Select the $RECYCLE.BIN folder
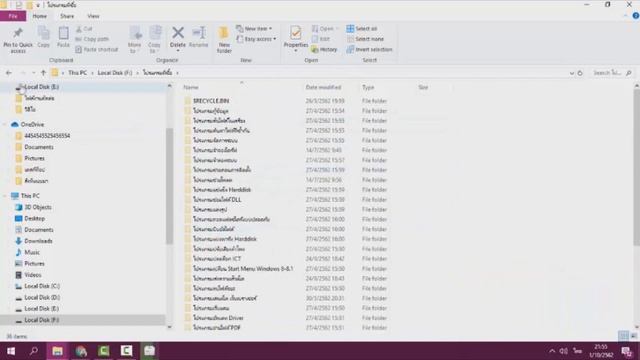Viewport: 640px width, 360px height. click(211, 101)
